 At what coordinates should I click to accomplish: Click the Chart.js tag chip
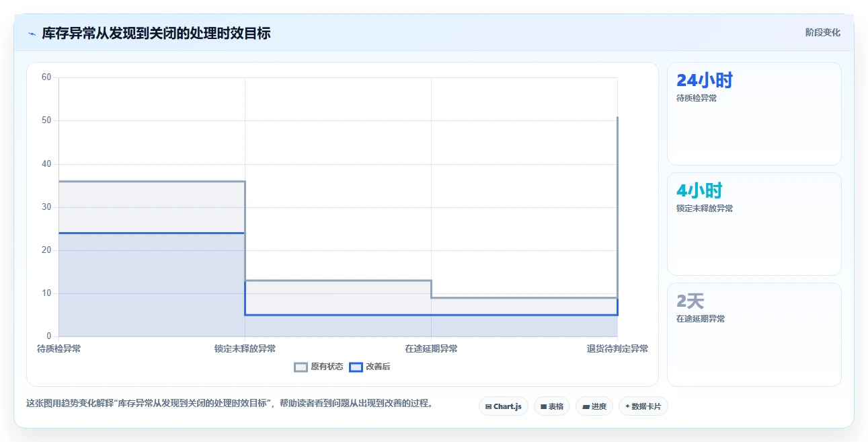pyautogui.click(x=504, y=406)
